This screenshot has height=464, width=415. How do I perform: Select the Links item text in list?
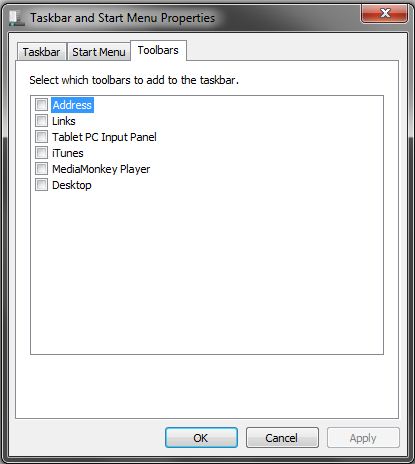pos(64,121)
